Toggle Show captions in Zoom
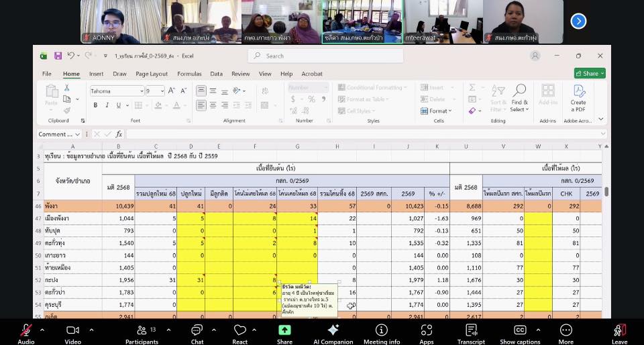Image resolution: width=644 pixels, height=345 pixels. coord(520,330)
